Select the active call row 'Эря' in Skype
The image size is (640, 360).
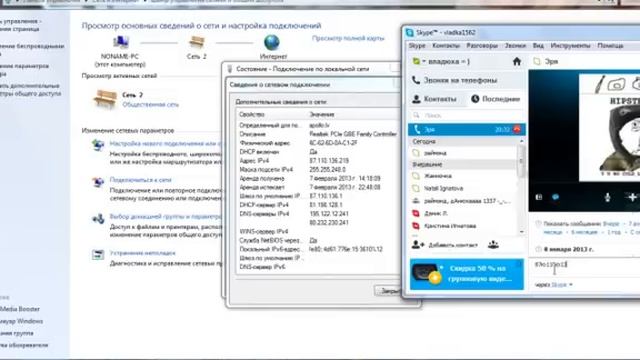click(467, 129)
